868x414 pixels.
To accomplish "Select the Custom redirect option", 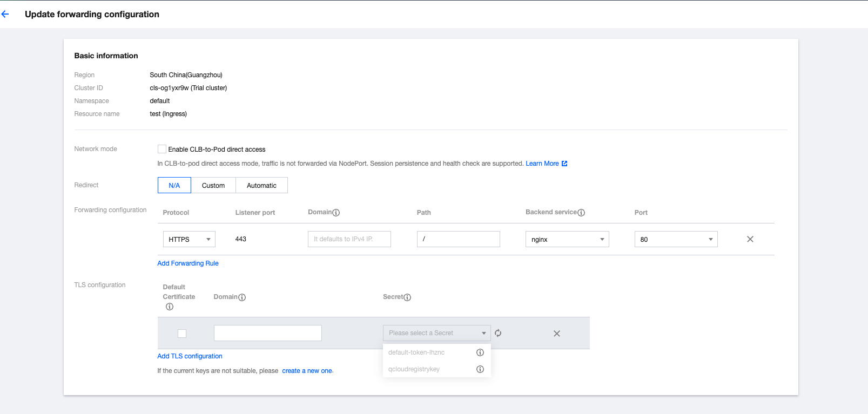I will pyautogui.click(x=213, y=185).
